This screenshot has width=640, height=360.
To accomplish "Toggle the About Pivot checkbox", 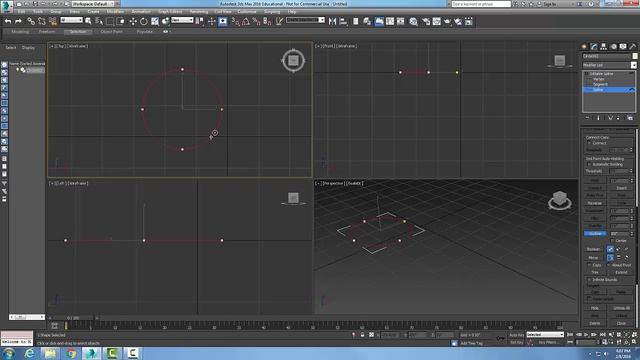I will coord(609,265).
